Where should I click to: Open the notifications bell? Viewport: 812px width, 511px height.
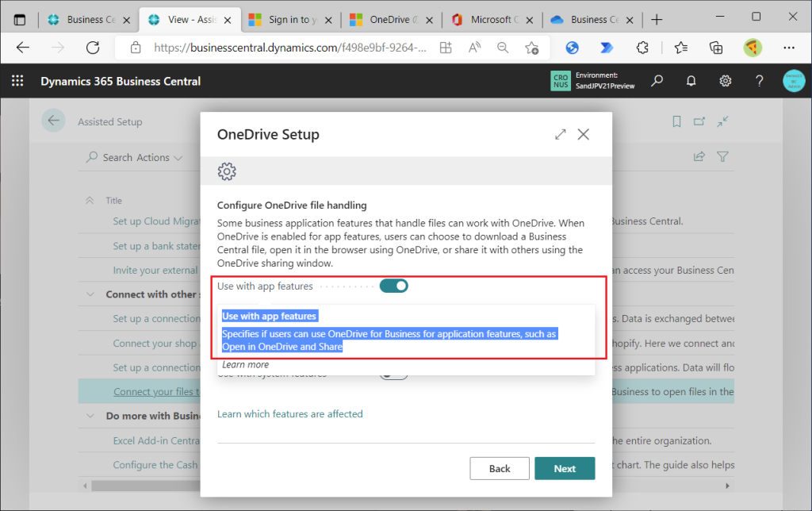coord(691,81)
